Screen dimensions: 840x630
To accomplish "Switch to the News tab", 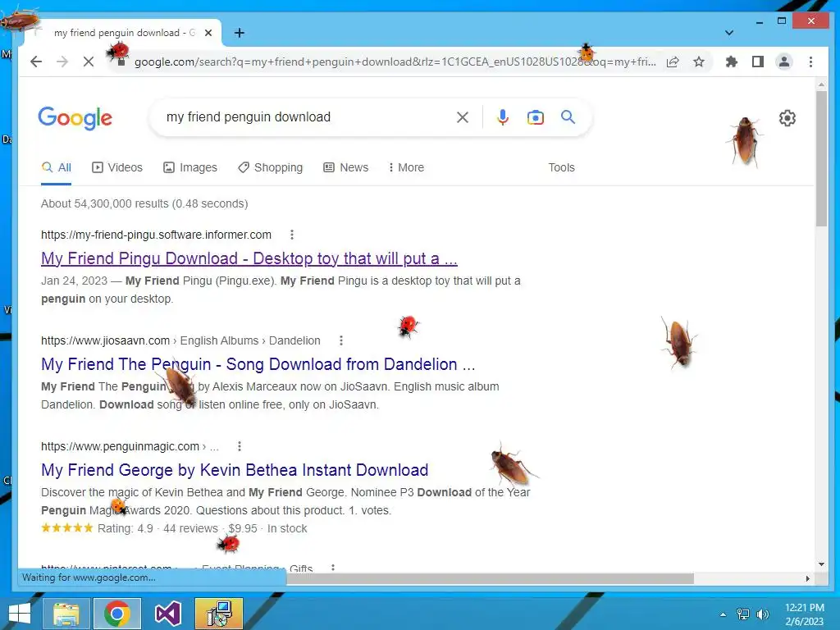I will tap(346, 167).
